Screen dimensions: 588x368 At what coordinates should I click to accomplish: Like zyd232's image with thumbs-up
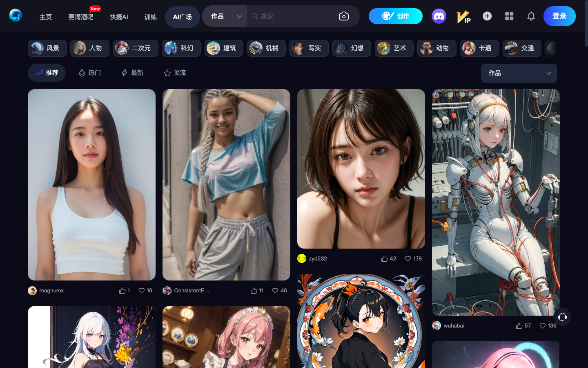[x=384, y=258]
